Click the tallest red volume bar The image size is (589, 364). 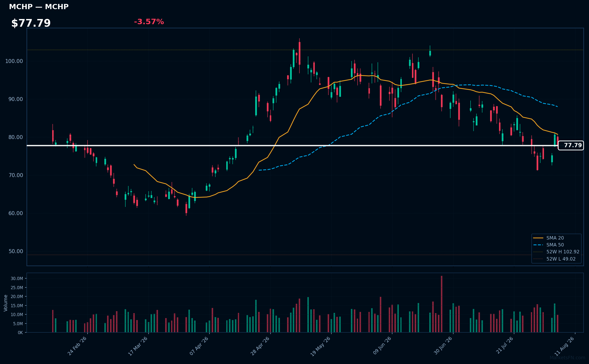coord(442,304)
